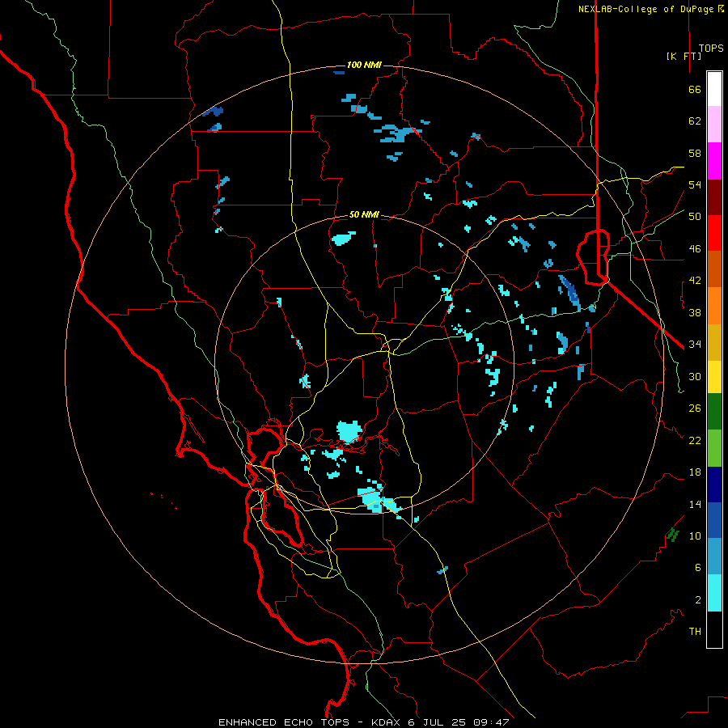Viewport: 728px width, 728px height.
Task: Pick the light pink legend swatch
Action: pos(714,125)
